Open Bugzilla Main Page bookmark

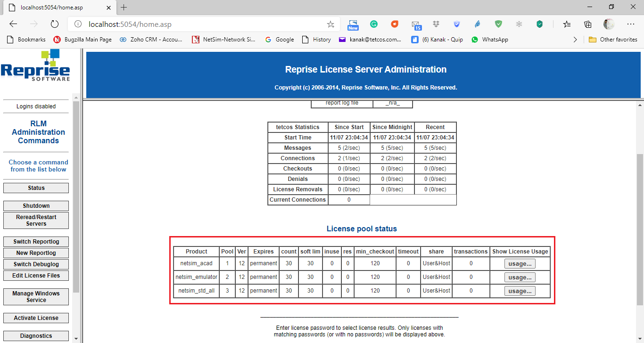[x=83, y=40]
